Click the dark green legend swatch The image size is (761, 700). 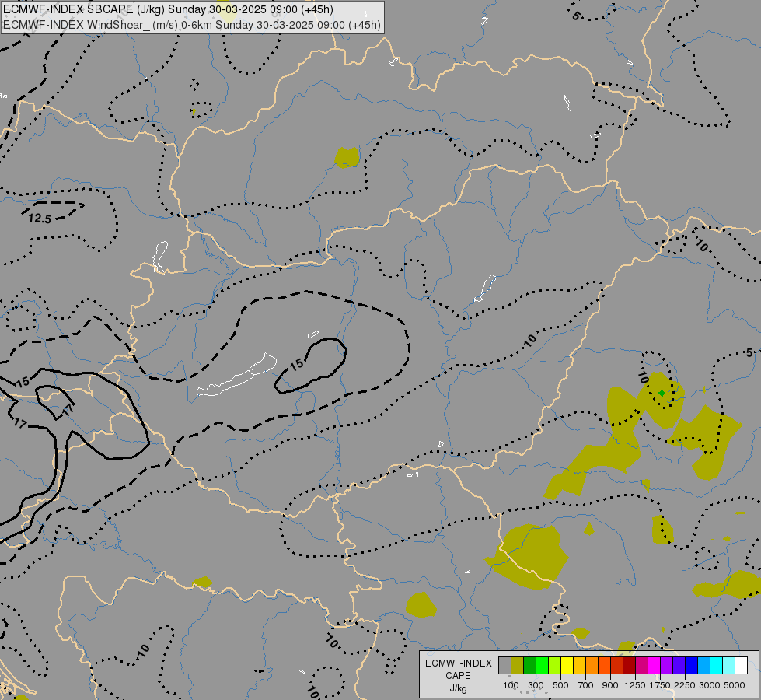530,665
